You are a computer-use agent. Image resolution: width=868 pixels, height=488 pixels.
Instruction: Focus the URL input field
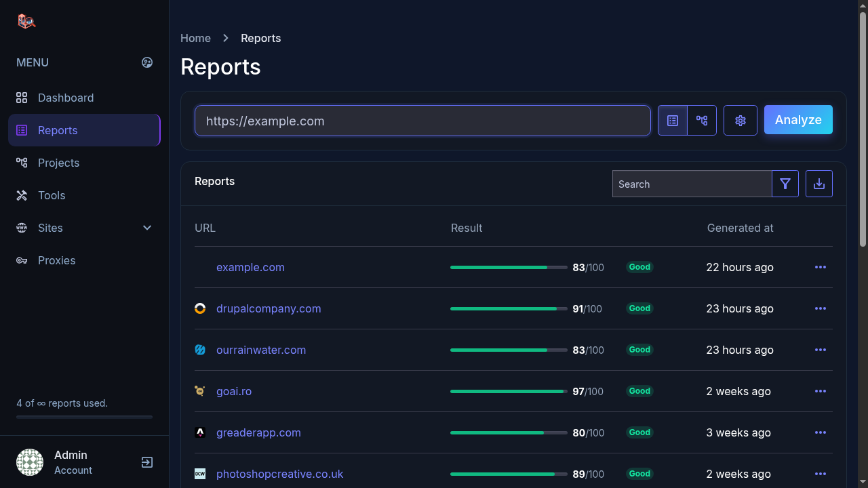pyautogui.click(x=422, y=121)
